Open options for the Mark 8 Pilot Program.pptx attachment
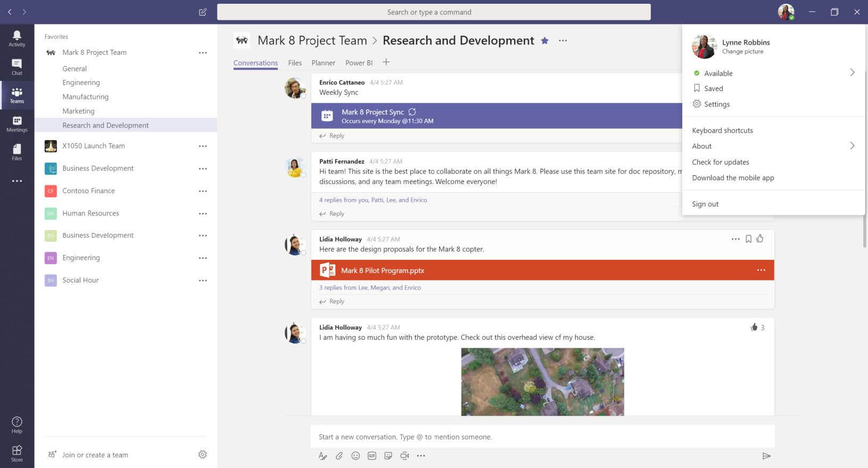This screenshot has height=468, width=868. point(761,270)
